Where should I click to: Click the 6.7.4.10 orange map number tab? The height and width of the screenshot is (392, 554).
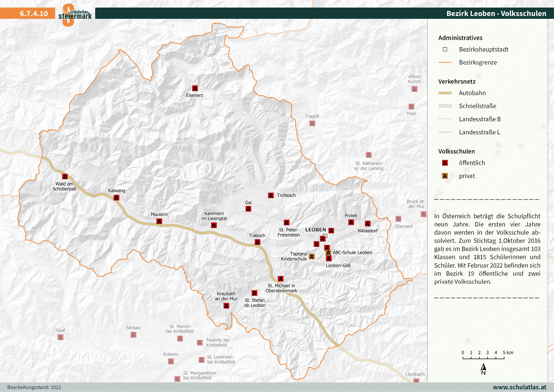[34, 14]
